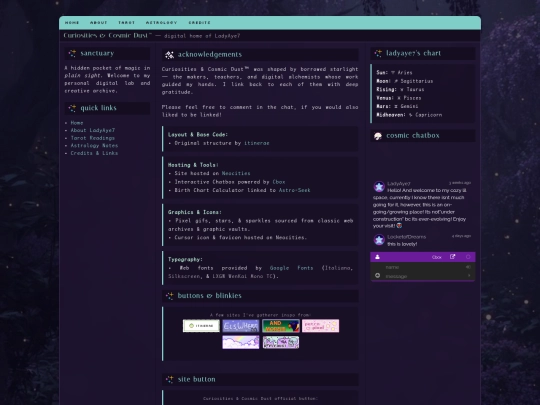This screenshot has height=405, width=540.
Task: Go to the Astrology Notes quick link
Action: [94, 145]
